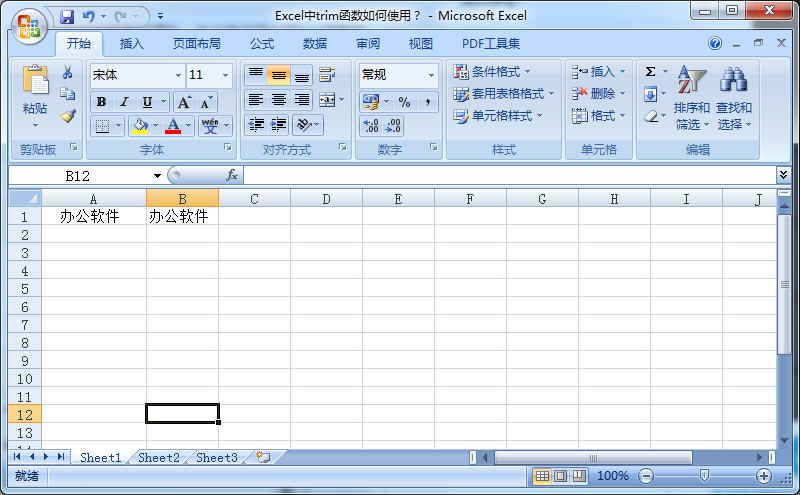Increase font size with large A icon
The width and height of the screenshot is (800, 495).
[184, 102]
